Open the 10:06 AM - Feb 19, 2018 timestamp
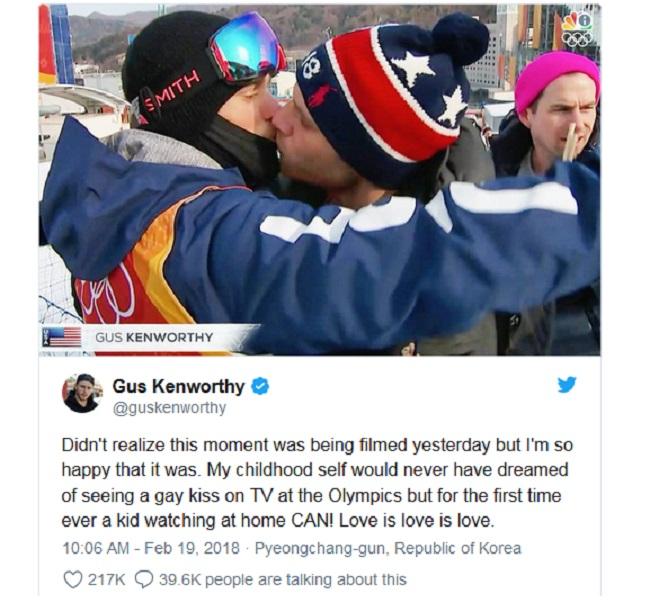 click(x=151, y=548)
